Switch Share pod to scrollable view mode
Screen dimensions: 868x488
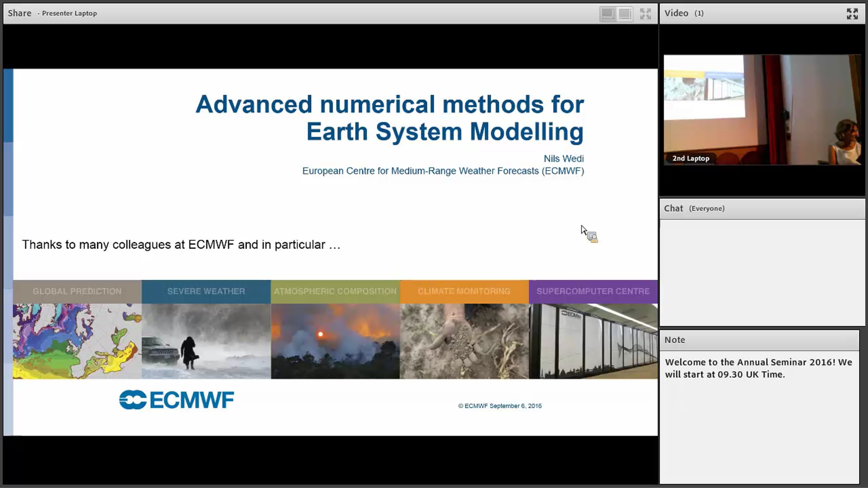point(625,14)
